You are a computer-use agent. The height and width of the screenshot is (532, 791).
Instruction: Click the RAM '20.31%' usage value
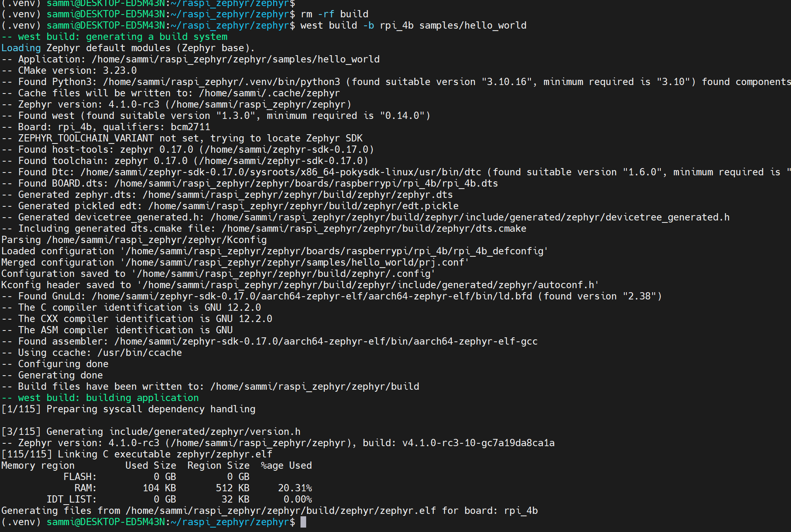click(295, 488)
